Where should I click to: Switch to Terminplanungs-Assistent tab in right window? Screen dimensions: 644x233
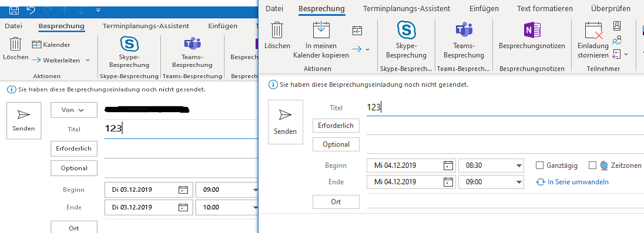pos(407,8)
